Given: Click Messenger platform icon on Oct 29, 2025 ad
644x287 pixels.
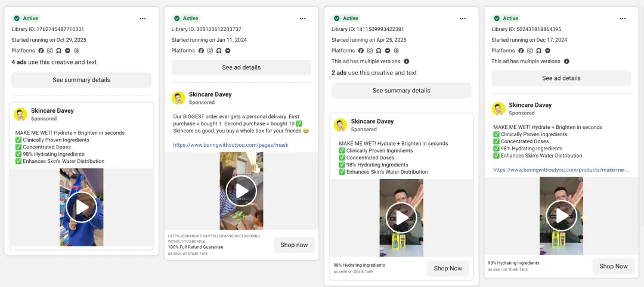Looking at the screenshot, I should coord(68,51).
